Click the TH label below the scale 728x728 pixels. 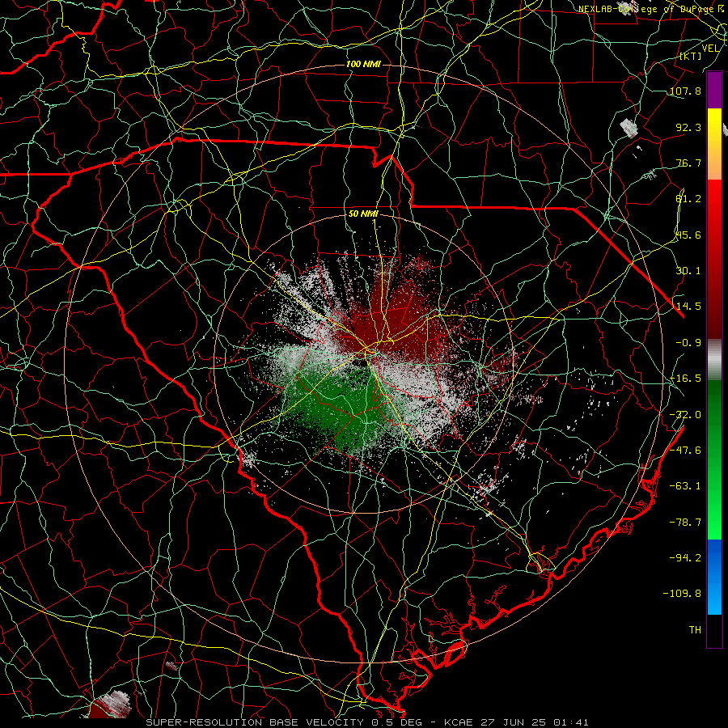tap(695, 630)
